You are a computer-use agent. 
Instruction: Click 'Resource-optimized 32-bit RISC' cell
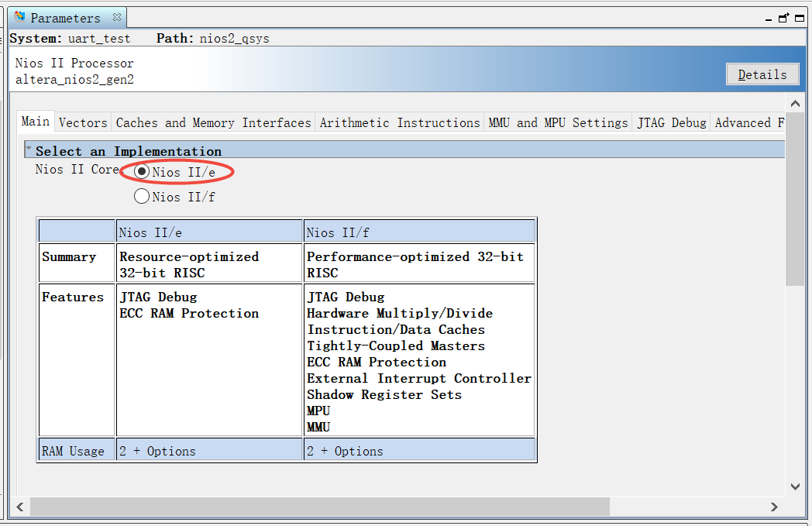(209, 264)
